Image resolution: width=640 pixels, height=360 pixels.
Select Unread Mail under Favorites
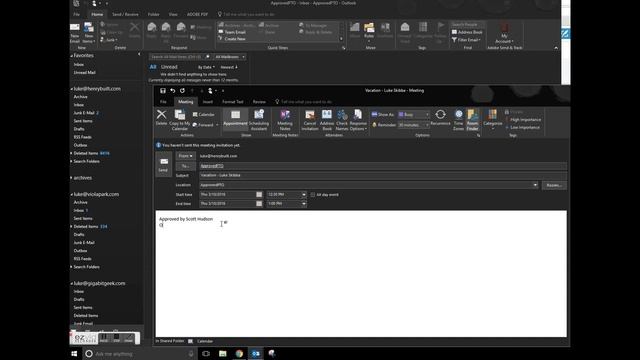pyautogui.click(x=84, y=73)
